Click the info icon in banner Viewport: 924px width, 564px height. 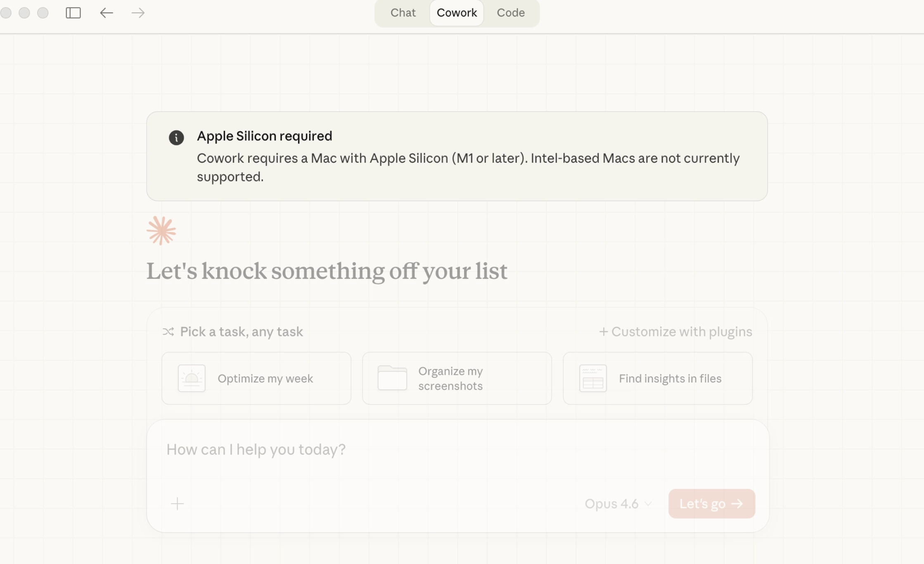tap(176, 137)
